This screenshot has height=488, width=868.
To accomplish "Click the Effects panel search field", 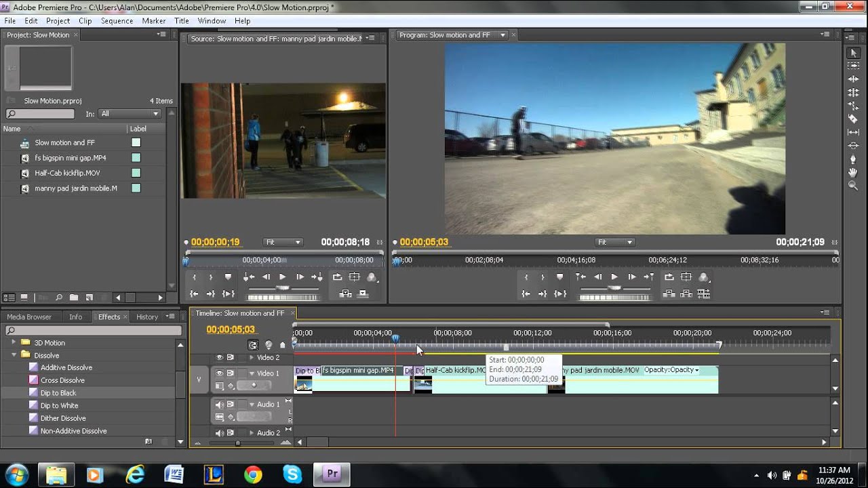I will click(x=94, y=330).
